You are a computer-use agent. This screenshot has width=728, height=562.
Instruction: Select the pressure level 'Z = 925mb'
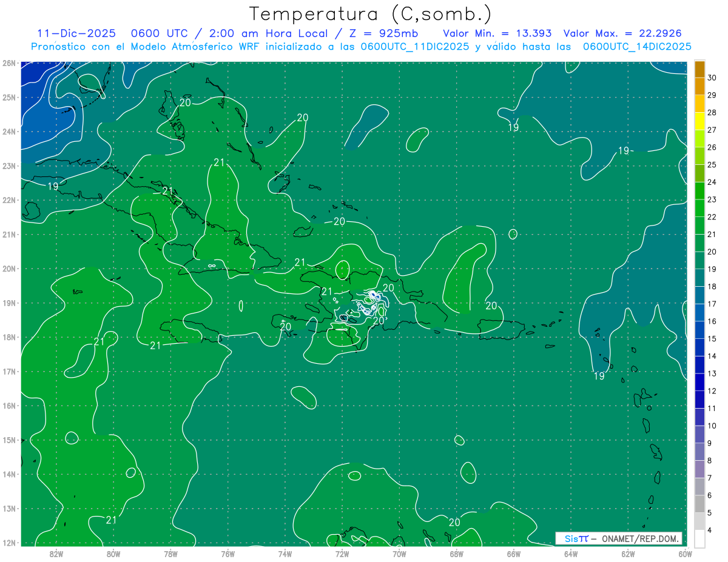coord(385,33)
